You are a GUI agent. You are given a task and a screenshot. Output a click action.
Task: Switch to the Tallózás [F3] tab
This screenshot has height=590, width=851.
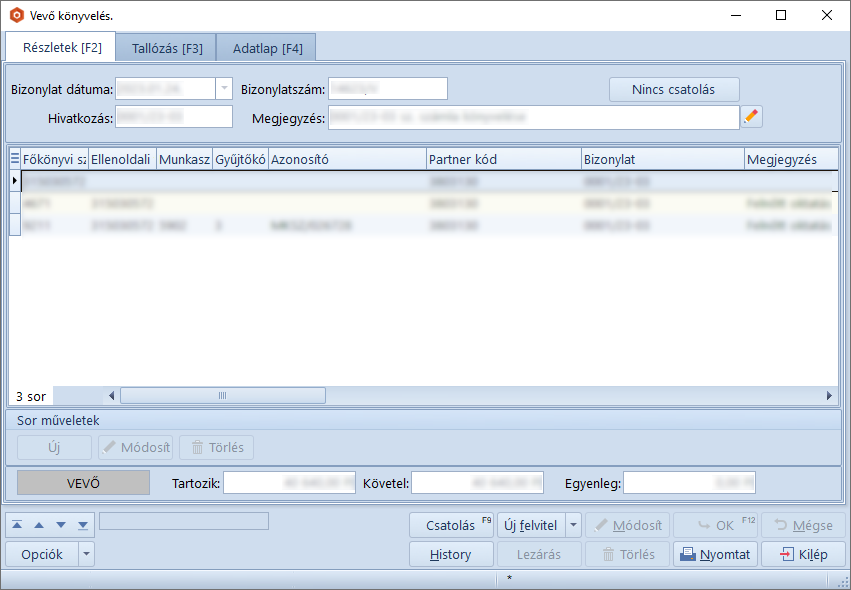pyautogui.click(x=167, y=48)
